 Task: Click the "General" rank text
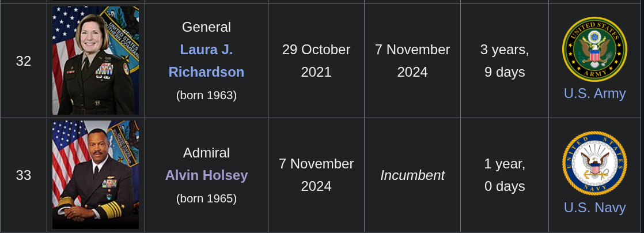206,27
